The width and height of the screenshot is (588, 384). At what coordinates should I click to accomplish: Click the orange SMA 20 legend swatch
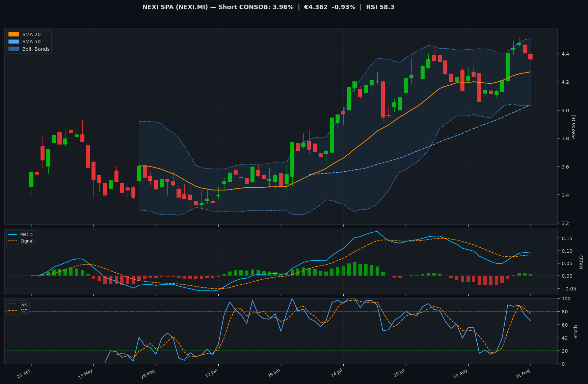pyautogui.click(x=14, y=34)
